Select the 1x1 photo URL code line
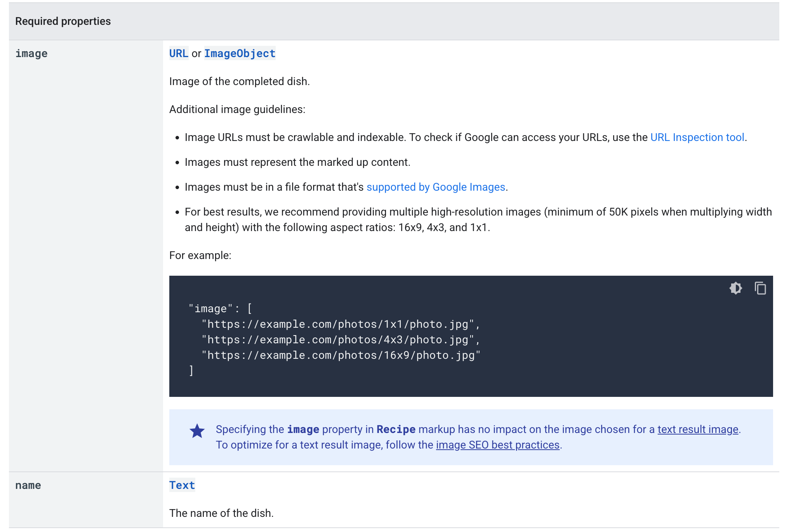The width and height of the screenshot is (796, 532). click(x=340, y=324)
